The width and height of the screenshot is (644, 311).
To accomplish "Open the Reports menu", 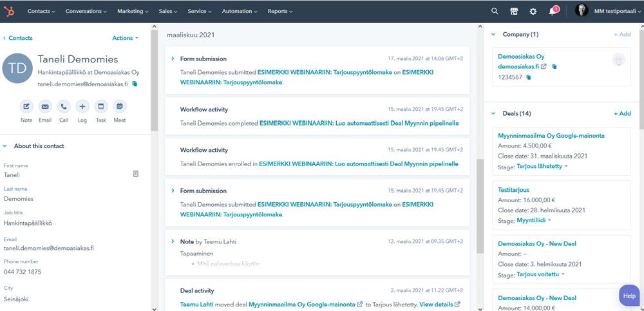I will tap(280, 12).
